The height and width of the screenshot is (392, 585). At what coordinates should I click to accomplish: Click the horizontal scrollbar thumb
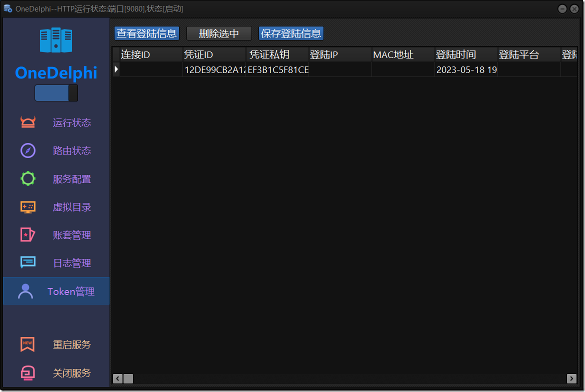[128, 378]
